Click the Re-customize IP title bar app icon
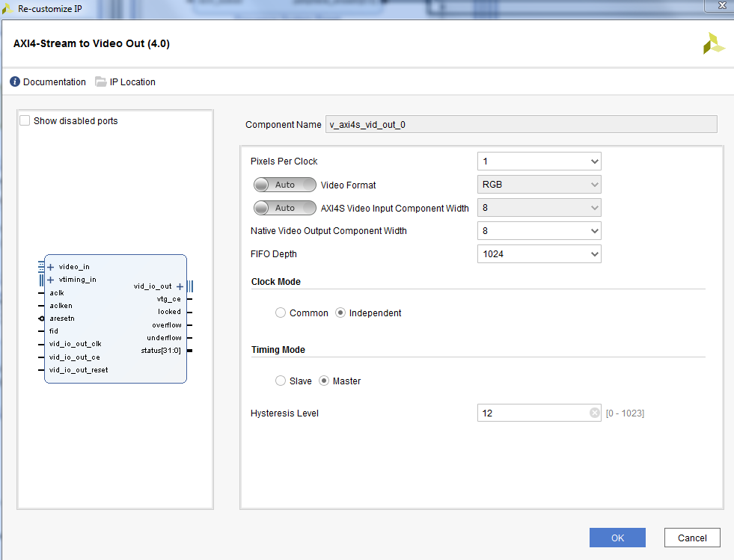734x560 pixels. 7,8
